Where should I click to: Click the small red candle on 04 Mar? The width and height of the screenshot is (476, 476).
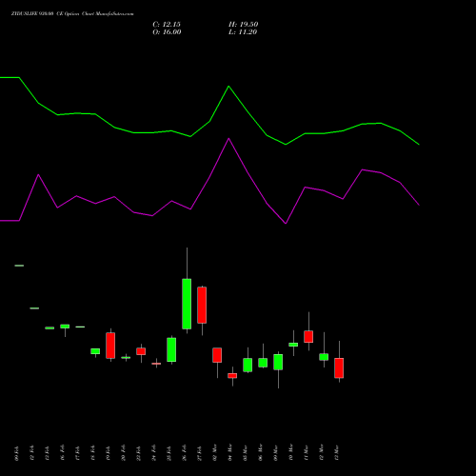pyautogui.click(x=232, y=375)
